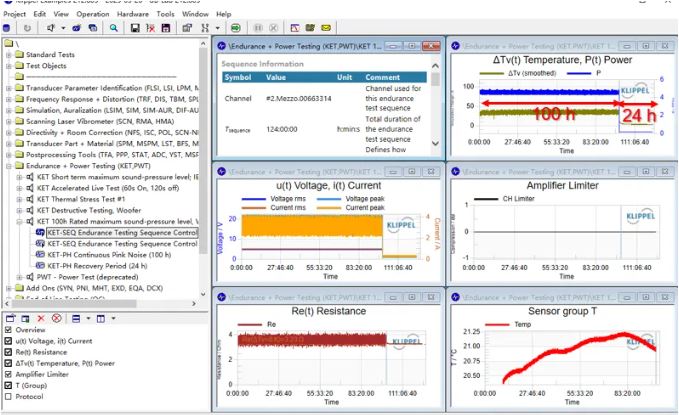The height and width of the screenshot is (415, 679).
Task: Click the second window icon in lower panel
Action: 25,318
